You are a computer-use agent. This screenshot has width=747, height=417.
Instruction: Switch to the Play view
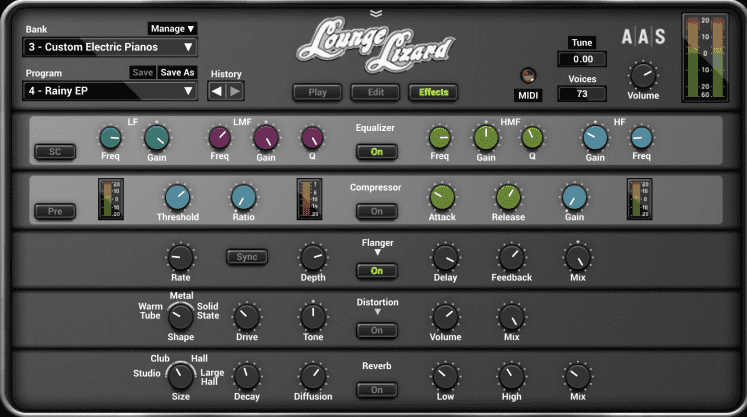point(317,92)
